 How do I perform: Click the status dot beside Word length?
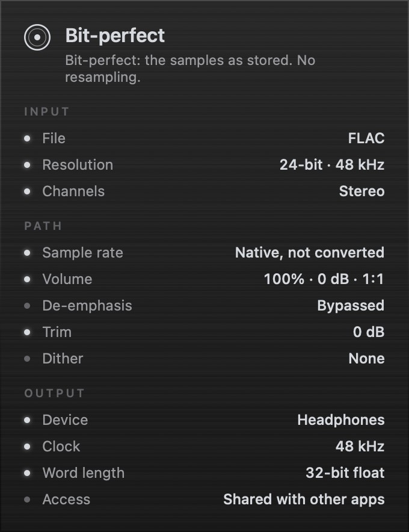coord(28,473)
